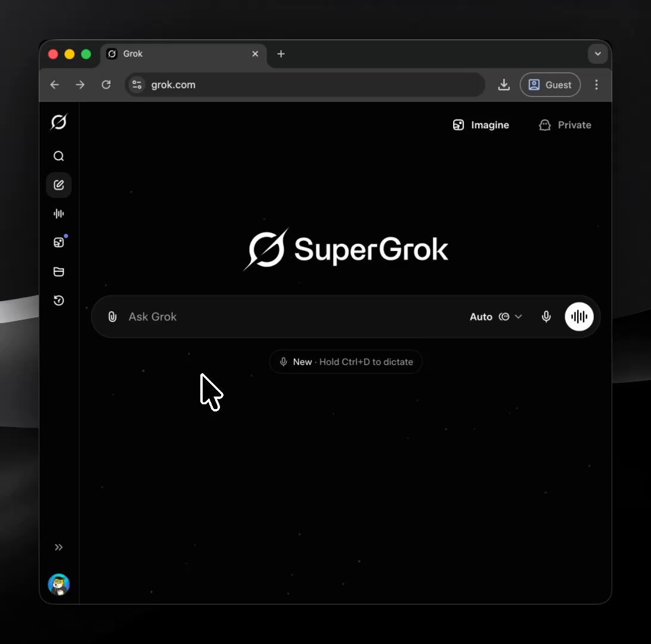Viewport: 651px width, 644px height.
Task: Select the Grok browser tab
Action: [x=184, y=54]
